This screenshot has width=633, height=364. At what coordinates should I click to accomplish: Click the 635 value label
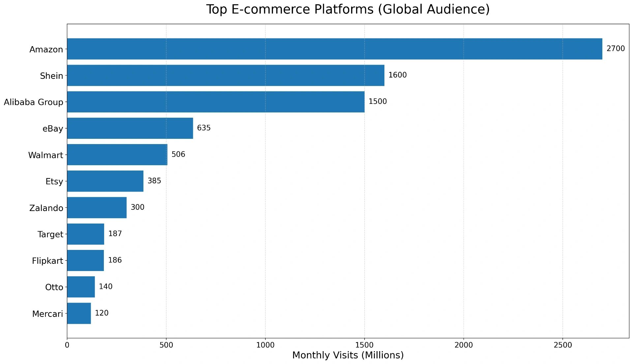(204, 128)
